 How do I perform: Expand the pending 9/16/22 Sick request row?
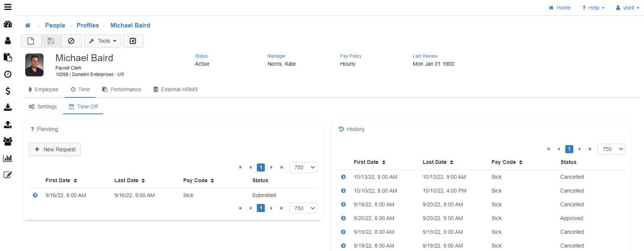tap(35, 196)
